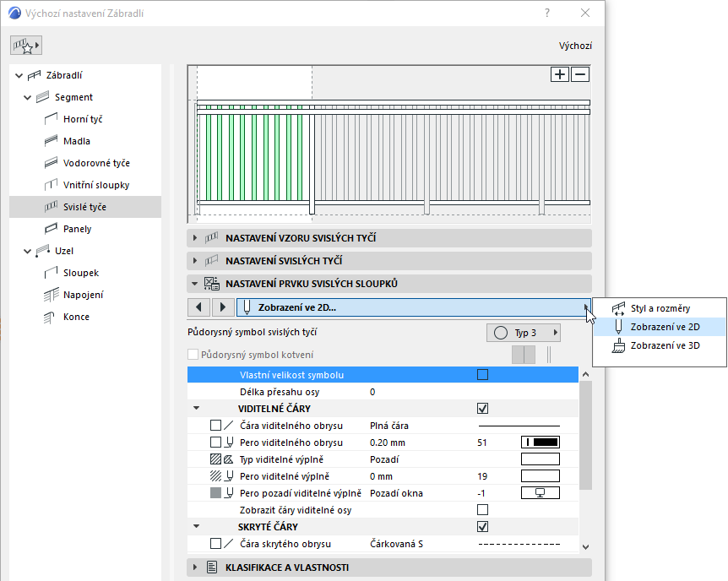Go to next settings page arrow
The image size is (728, 581).
click(x=223, y=307)
